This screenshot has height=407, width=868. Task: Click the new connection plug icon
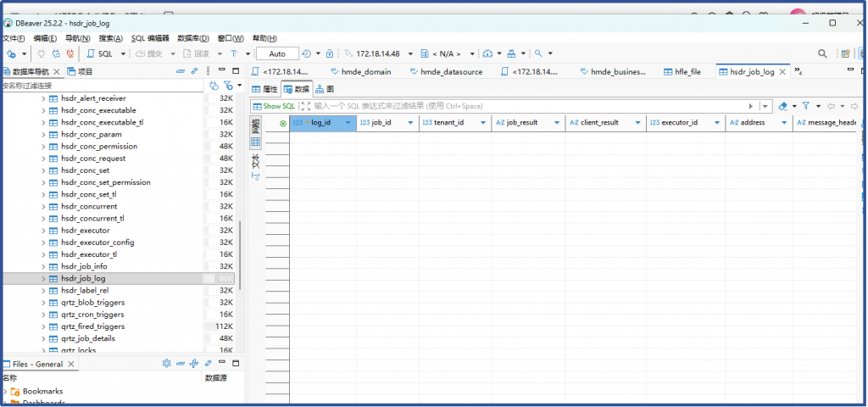click(10, 53)
